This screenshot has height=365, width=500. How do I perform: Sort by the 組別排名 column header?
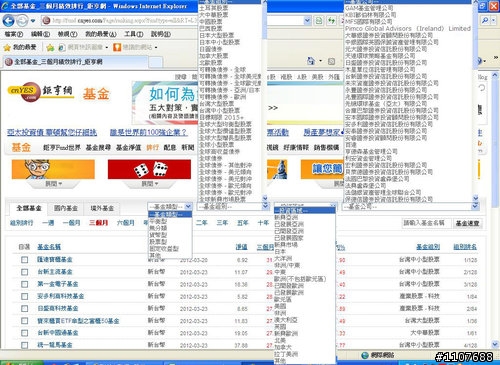tap(465, 247)
